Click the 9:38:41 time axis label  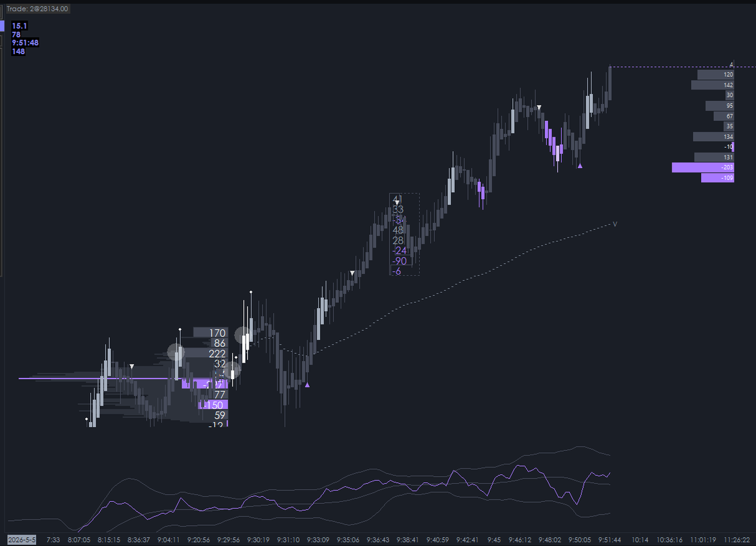(x=408, y=540)
